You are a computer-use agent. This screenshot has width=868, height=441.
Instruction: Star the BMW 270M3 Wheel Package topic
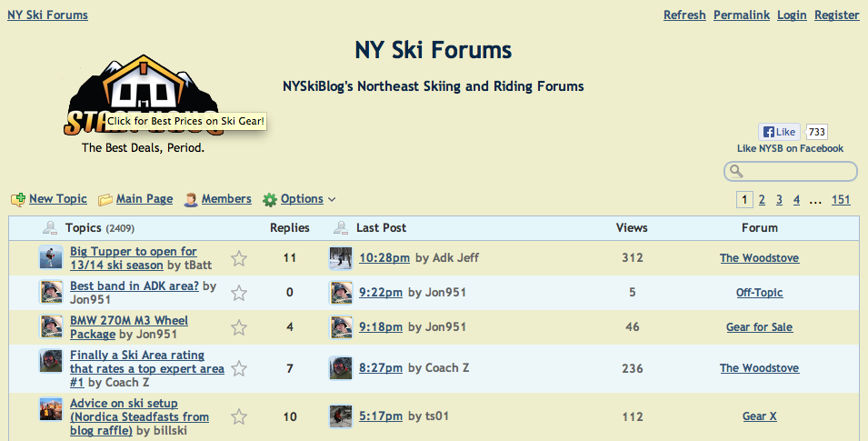click(x=239, y=327)
